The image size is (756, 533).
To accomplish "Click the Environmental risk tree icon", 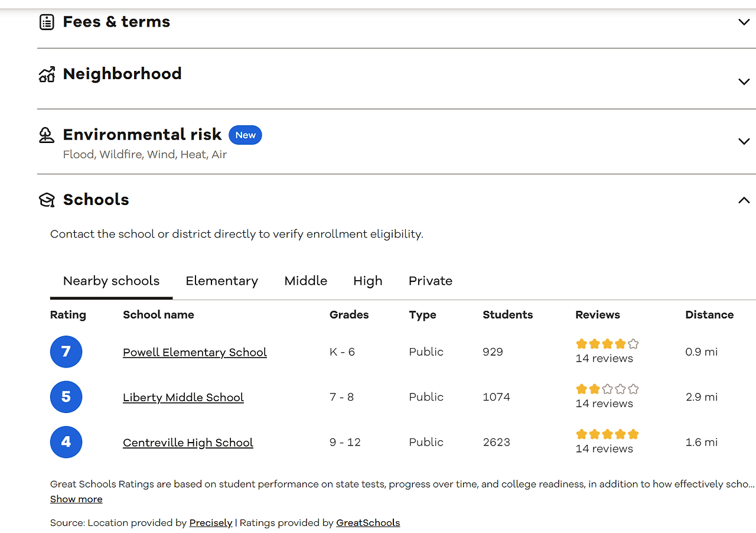I will [47, 135].
